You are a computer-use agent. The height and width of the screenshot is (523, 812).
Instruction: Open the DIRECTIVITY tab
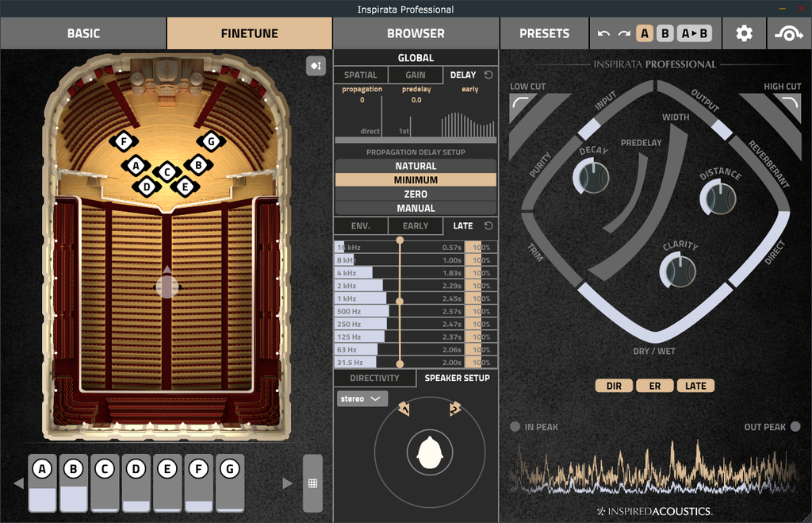pos(374,378)
